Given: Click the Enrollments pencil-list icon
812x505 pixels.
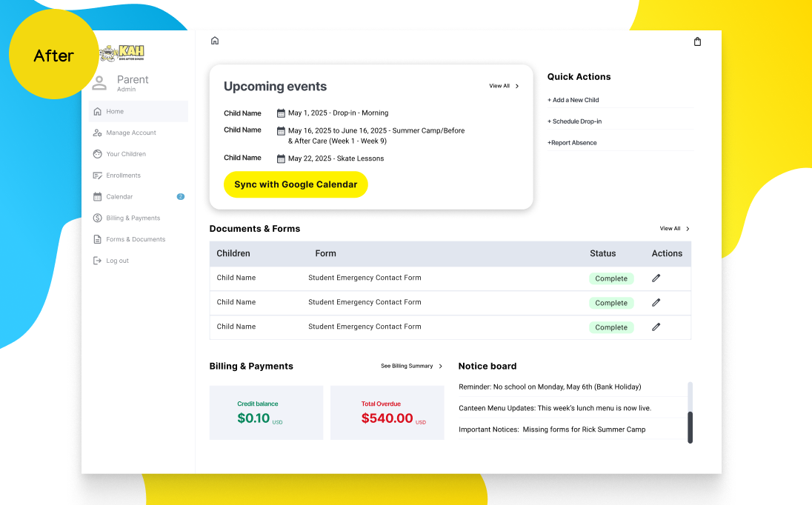Looking at the screenshot, I should [x=97, y=175].
